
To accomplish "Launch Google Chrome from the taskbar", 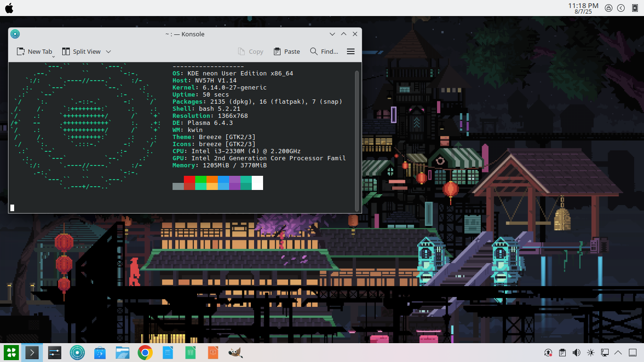I will coord(145,353).
